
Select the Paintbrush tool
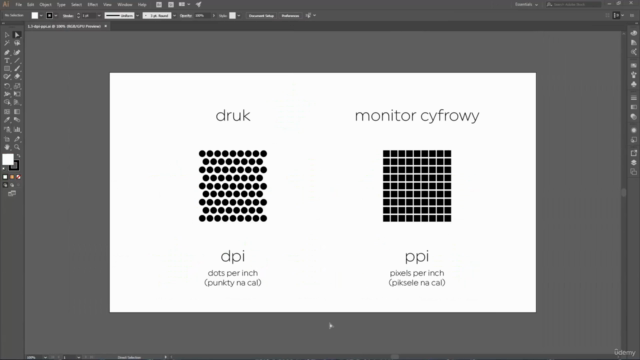pos(17,69)
